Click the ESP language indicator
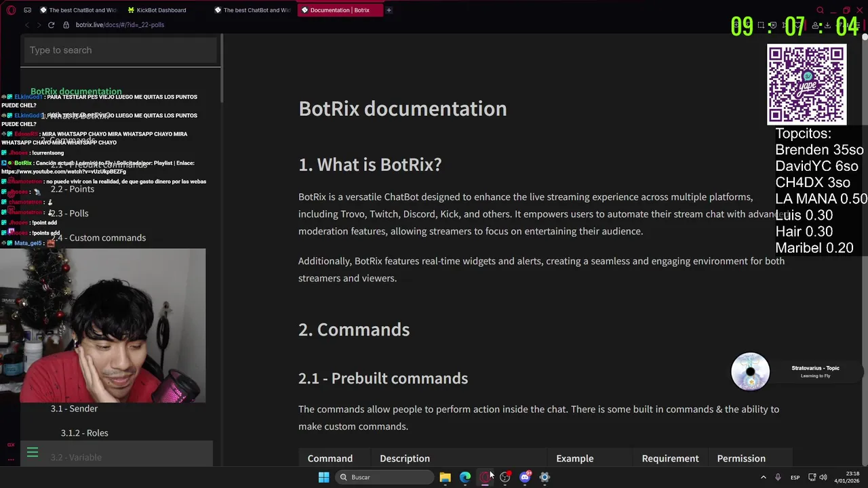Screen dimensions: 868x488 pos(795,477)
